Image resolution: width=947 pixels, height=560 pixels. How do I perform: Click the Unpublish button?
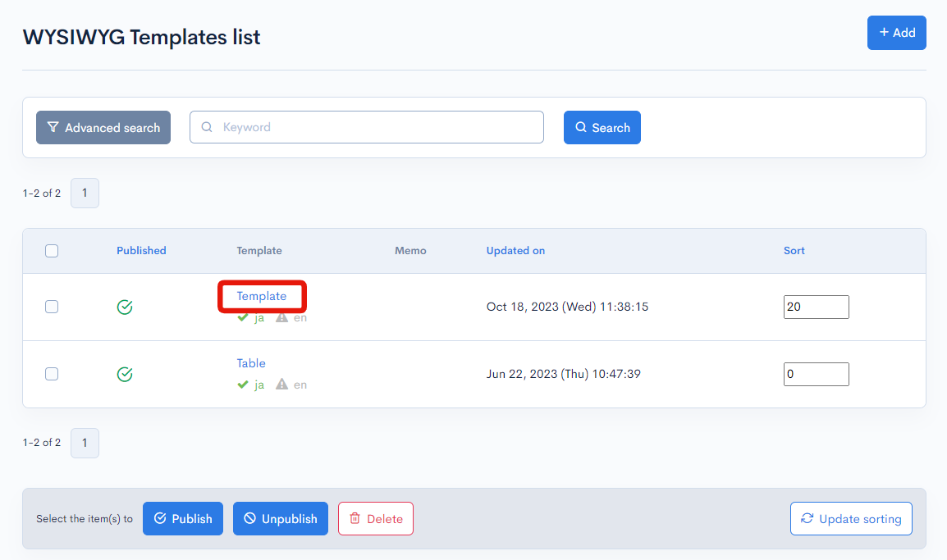[280, 518]
